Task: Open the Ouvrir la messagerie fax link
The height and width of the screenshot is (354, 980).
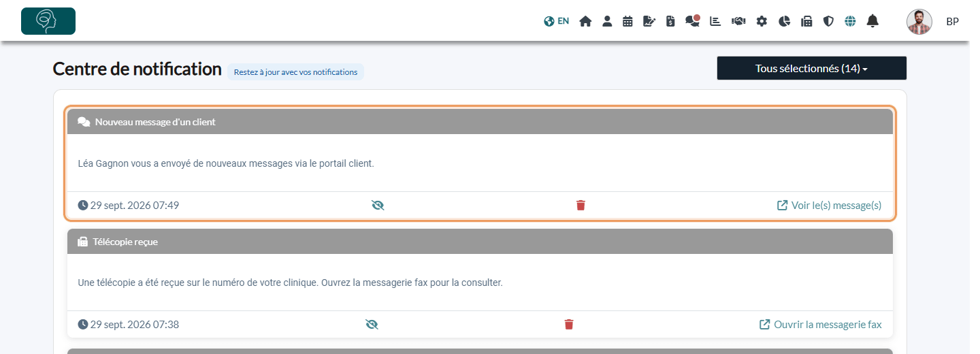Action: (821, 324)
